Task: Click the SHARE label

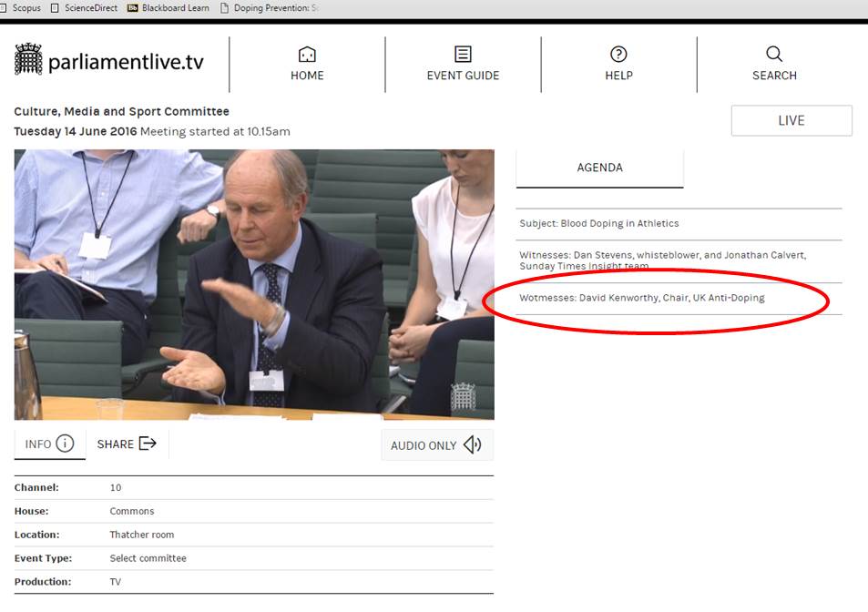Action: tap(115, 444)
